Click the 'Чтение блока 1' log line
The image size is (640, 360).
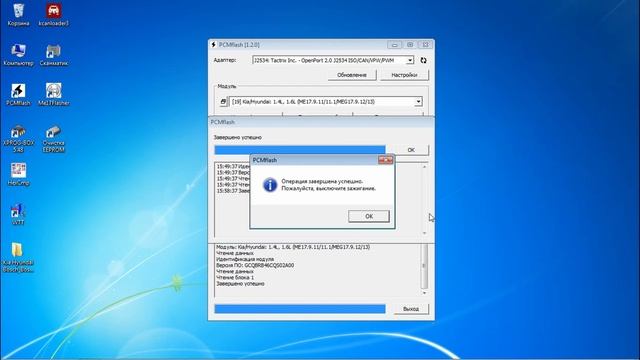[235, 278]
